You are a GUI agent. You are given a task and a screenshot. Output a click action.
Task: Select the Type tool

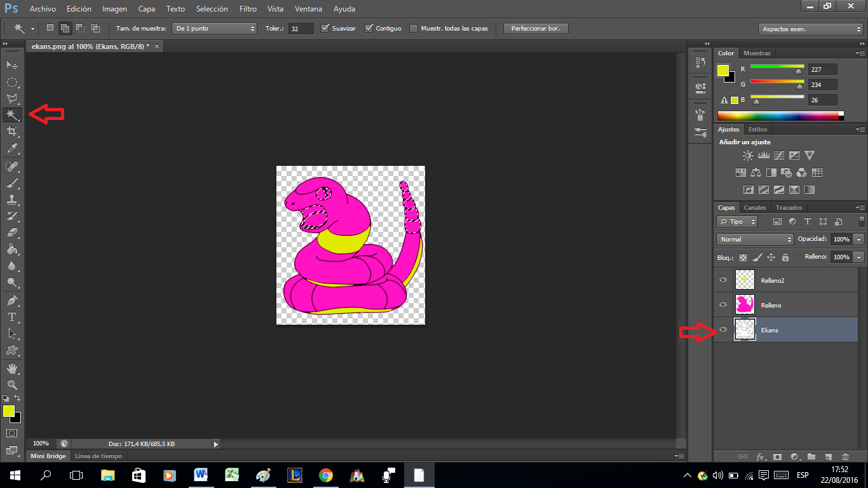coord(12,316)
